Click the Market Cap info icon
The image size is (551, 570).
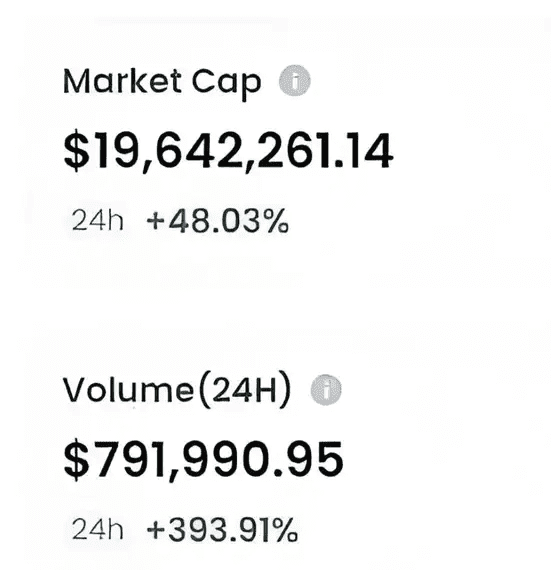(x=295, y=81)
